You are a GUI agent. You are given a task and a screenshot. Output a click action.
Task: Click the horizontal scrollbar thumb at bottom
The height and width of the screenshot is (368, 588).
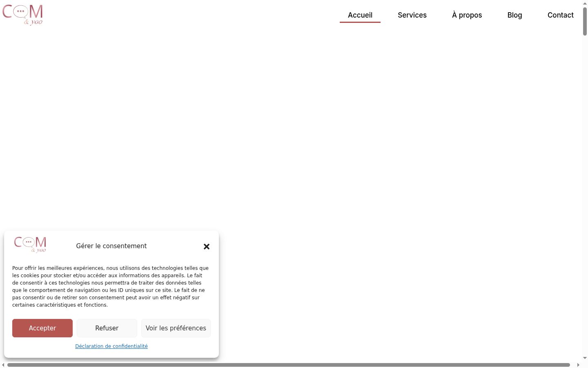(x=289, y=365)
